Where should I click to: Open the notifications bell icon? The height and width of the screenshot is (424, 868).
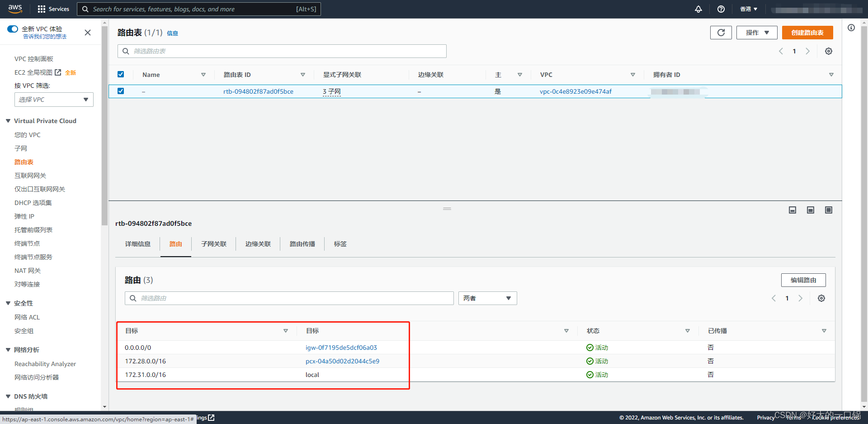698,9
